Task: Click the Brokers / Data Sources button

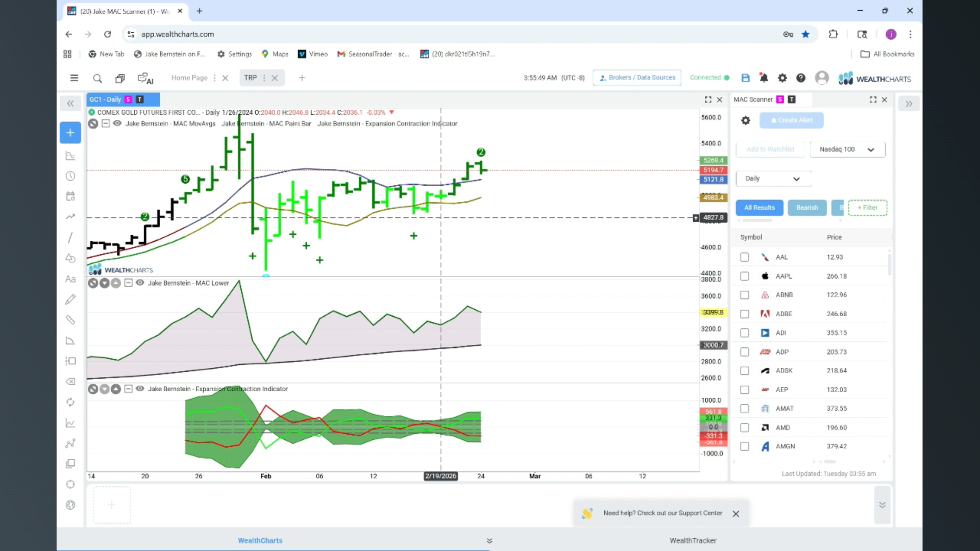Action: click(x=637, y=78)
